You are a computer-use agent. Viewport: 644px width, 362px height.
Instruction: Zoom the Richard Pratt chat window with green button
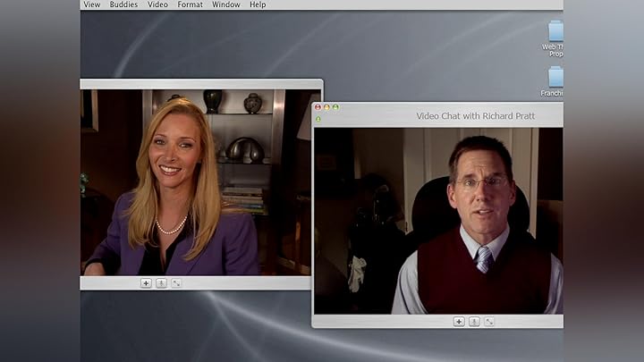click(335, 107)
